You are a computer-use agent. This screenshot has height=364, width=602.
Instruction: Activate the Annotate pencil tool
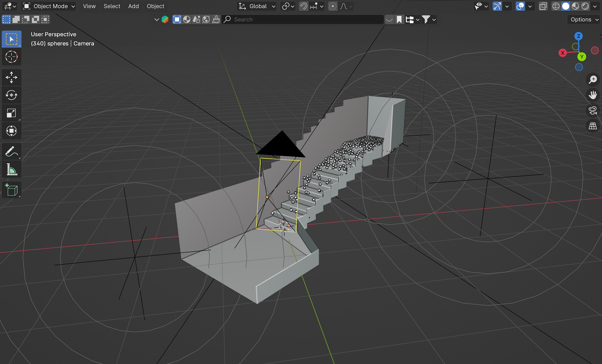(x=12, y=152)
